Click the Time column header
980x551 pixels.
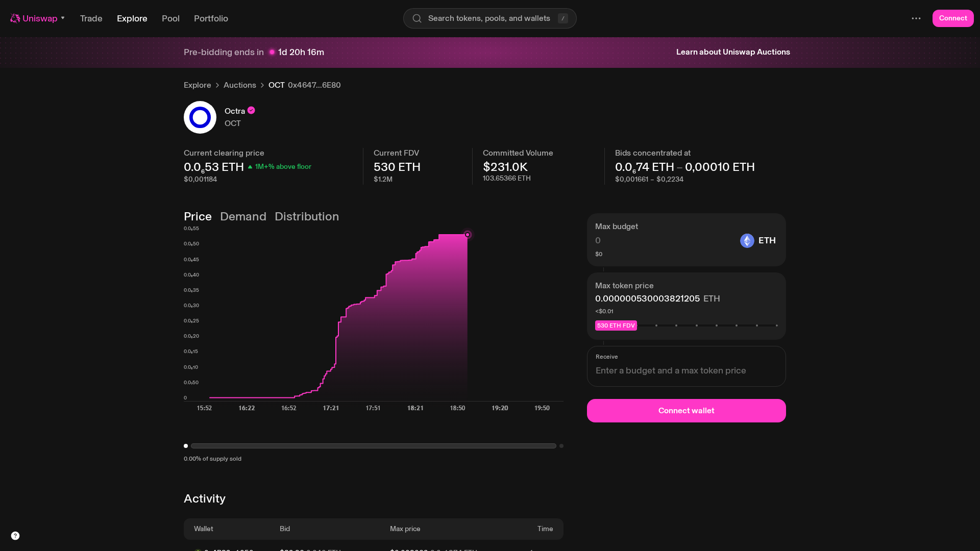coord(545,529)
